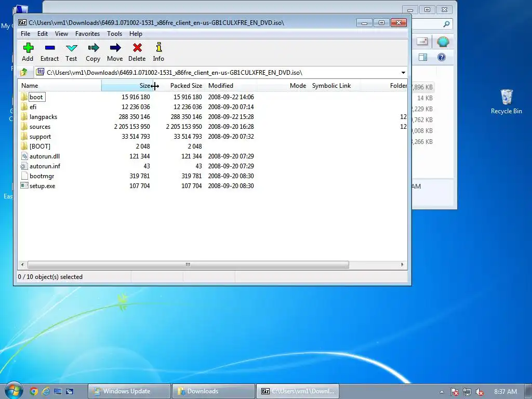Click the Test archive icon
The height and width of the screenshot is (399, 532).
click(71, 48)
